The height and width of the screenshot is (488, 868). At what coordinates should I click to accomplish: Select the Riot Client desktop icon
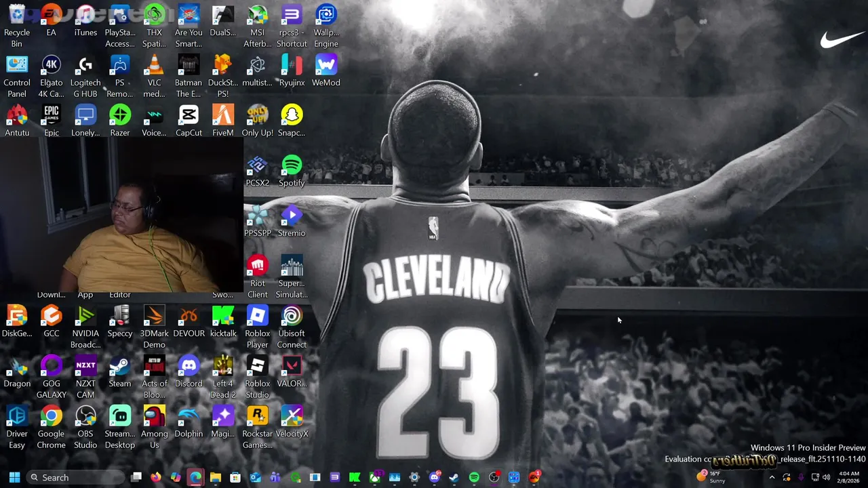tap(258, 277)
